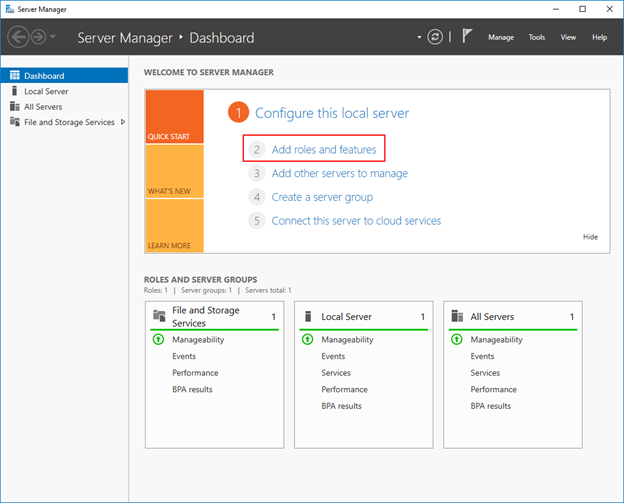Open the Help menu

(599, 37)
